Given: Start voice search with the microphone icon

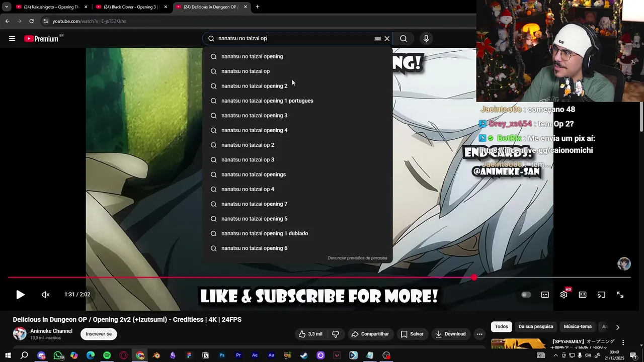Looking at the screenshot, I should 426,39.
